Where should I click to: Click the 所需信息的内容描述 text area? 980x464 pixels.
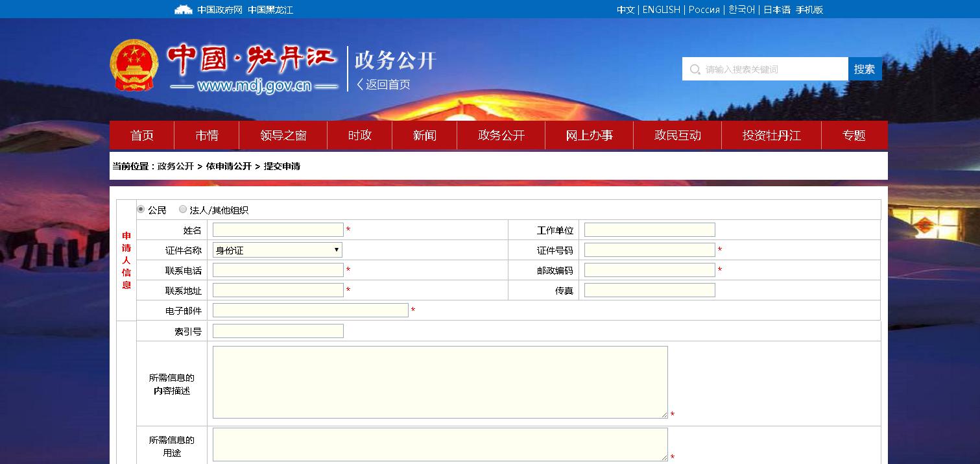click(440, 382)
